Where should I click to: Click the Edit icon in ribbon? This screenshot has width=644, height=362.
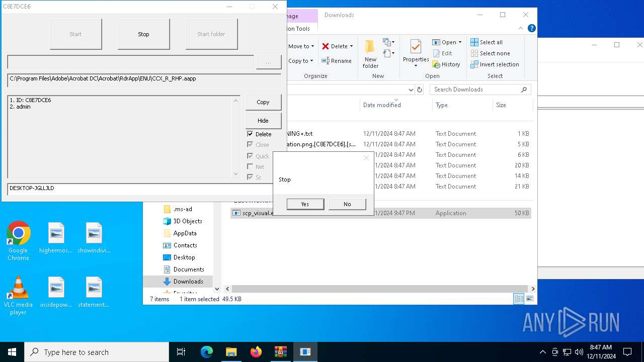[436, 53]
